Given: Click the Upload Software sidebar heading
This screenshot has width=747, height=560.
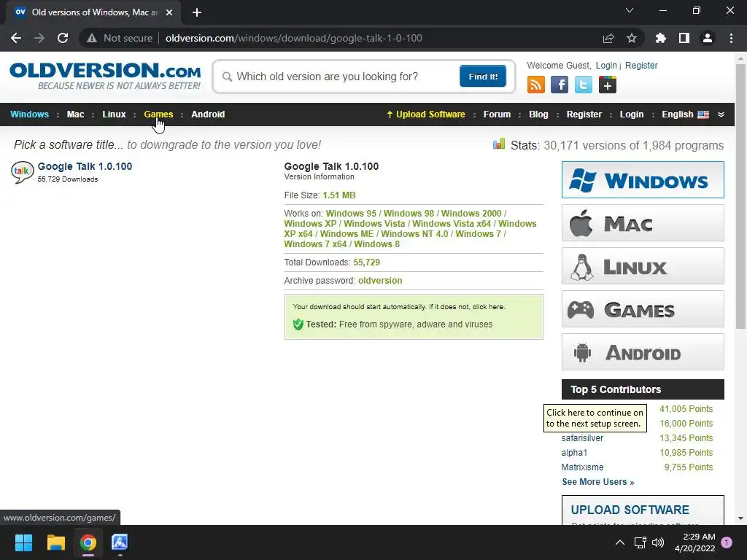Looking at the screenshot, I should click(x=630, y=510).
